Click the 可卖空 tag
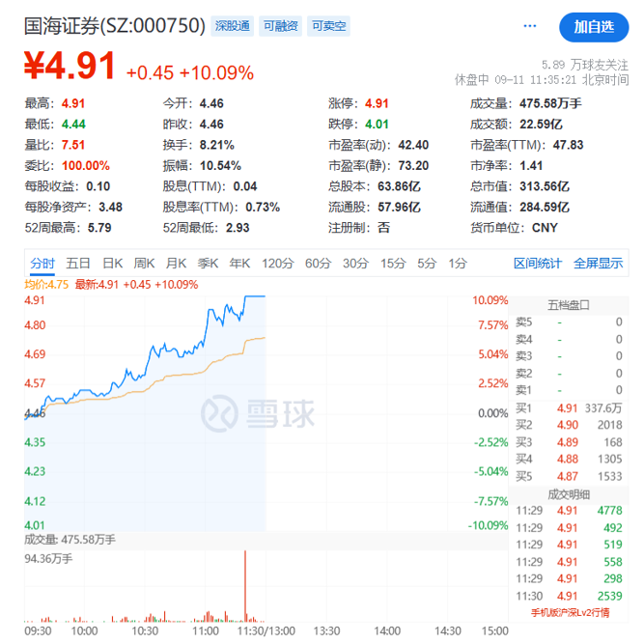 click(328, 26)
